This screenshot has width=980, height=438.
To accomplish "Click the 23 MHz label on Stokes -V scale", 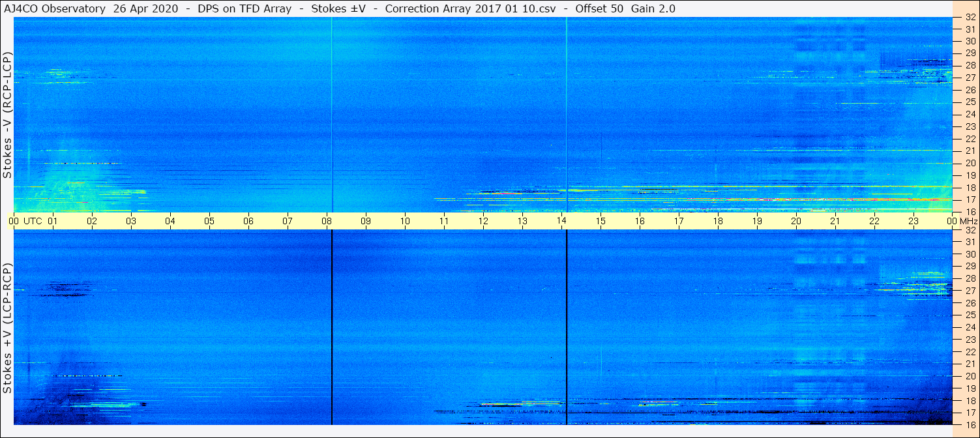I will [970, 126].
